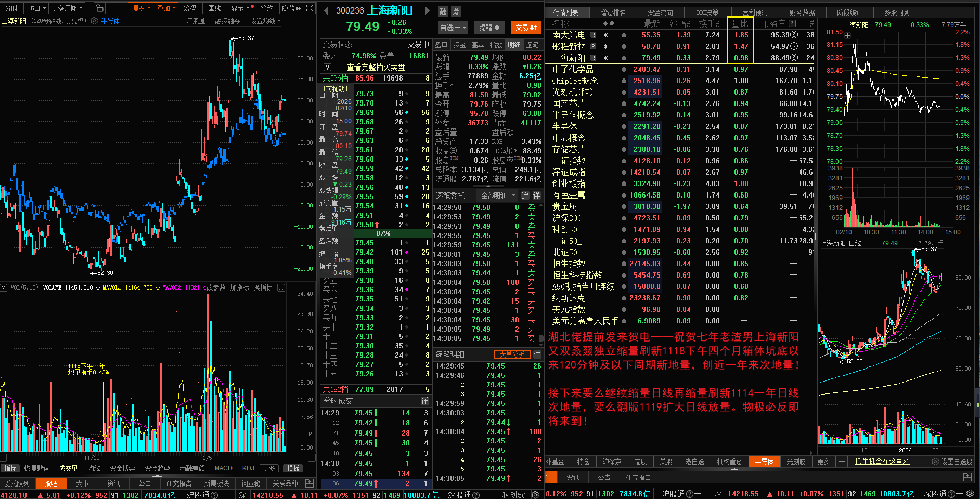Toggle 隐藏 side panel
The image size is (980, 499).
(x=291, y=8)
